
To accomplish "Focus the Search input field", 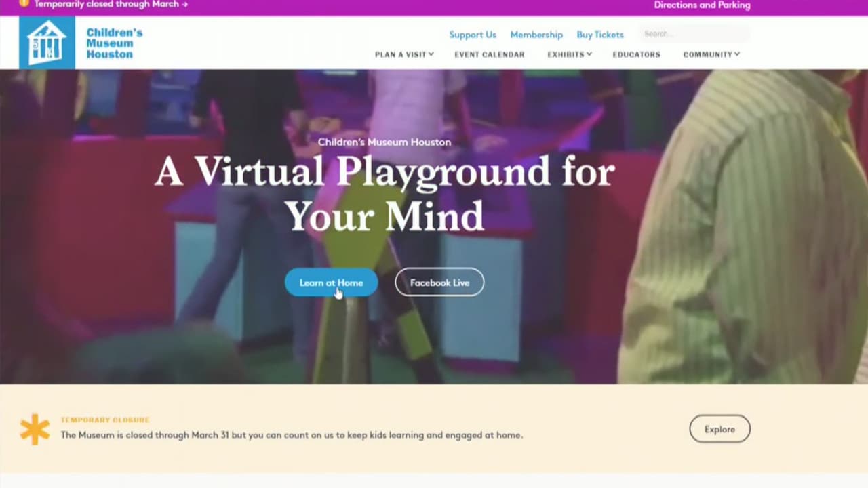I will pyautogui.click(x=694, y=34).
